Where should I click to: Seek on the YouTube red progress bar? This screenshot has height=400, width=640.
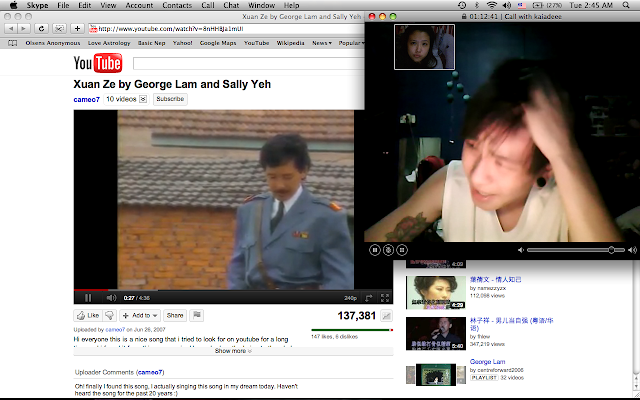91,290
